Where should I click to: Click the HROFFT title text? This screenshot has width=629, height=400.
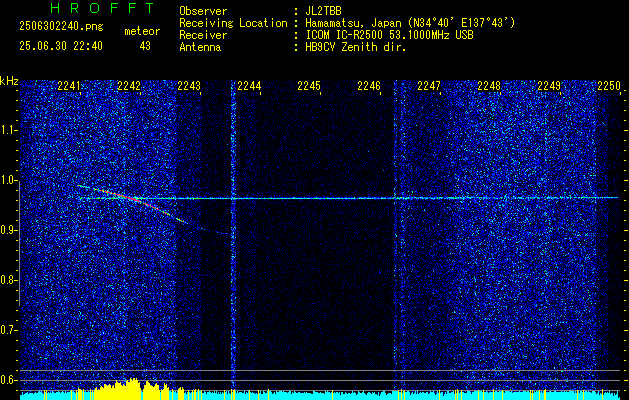pos(102,8)
